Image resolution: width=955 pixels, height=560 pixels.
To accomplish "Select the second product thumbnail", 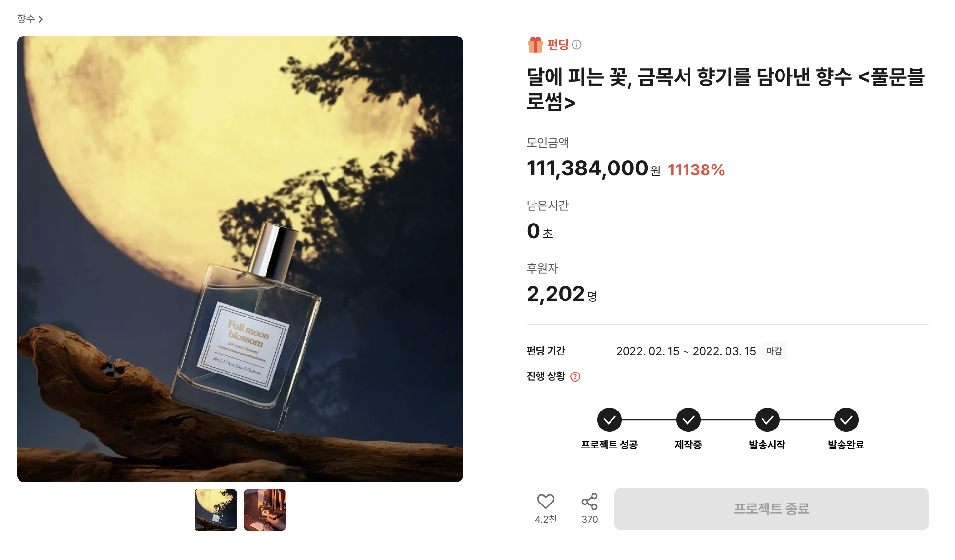I will pyautogui.click(x=265, y=510).
